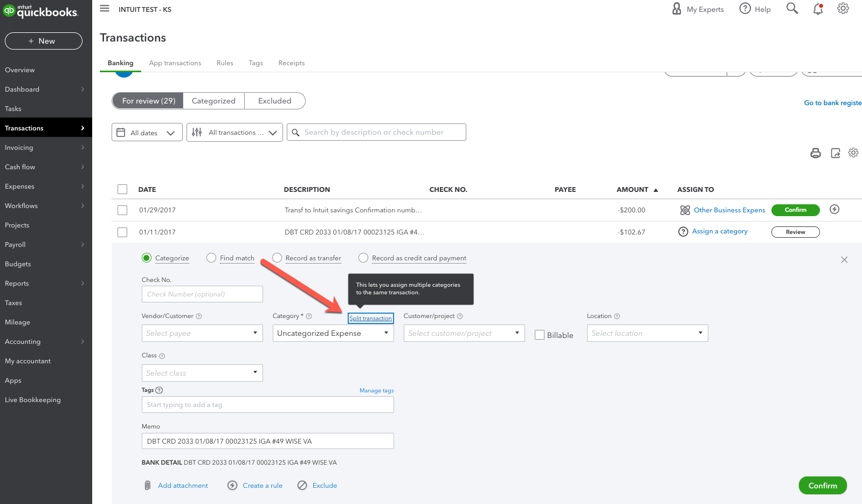Open the Select location dropdown

coord(647,333)
